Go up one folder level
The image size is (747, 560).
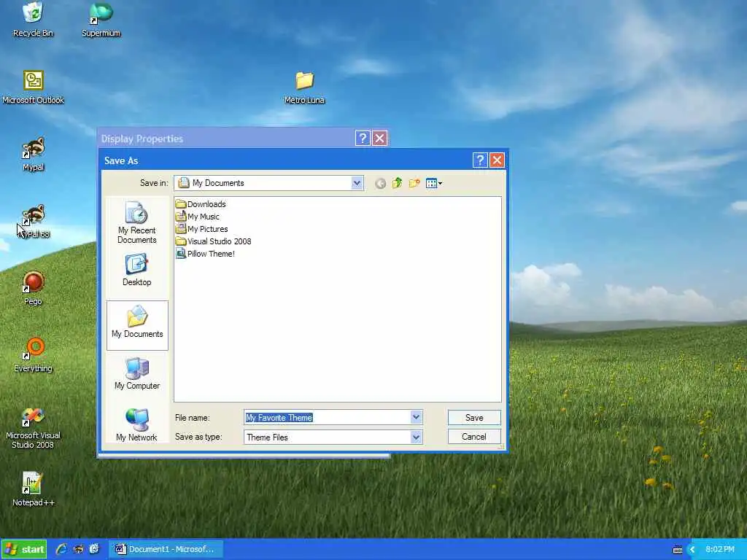pyautogui.click(x=398, y=183)
